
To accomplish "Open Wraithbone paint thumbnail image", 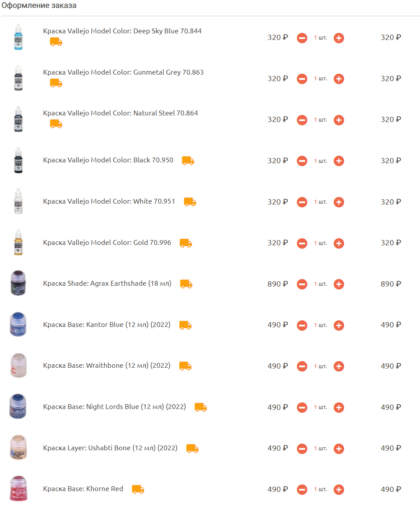I will tap(18, 366).
